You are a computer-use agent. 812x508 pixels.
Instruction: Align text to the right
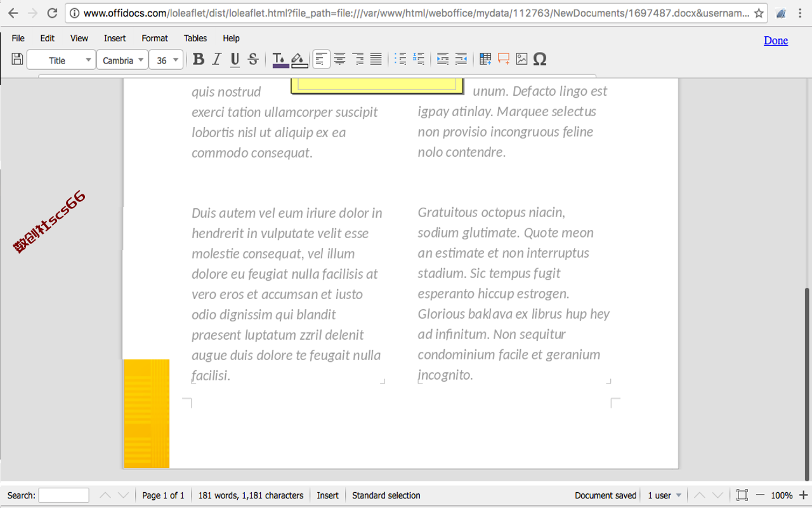pyautogui.click(x=358, y=59)
